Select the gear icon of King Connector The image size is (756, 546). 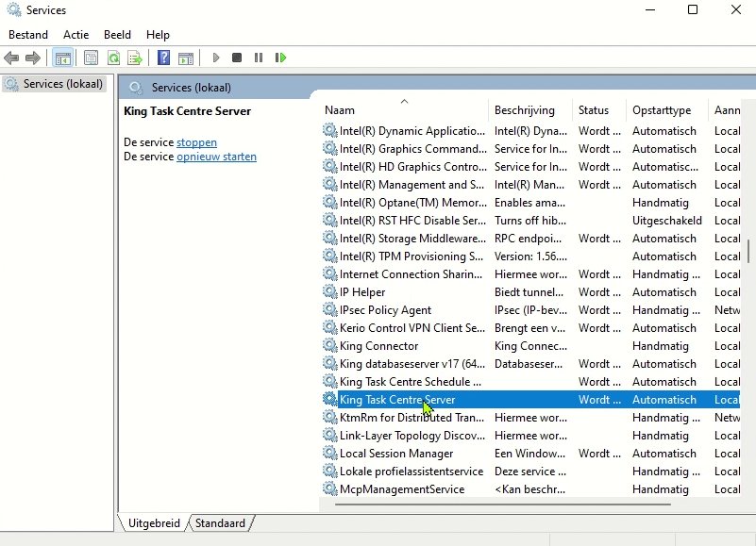pos(329,345)
